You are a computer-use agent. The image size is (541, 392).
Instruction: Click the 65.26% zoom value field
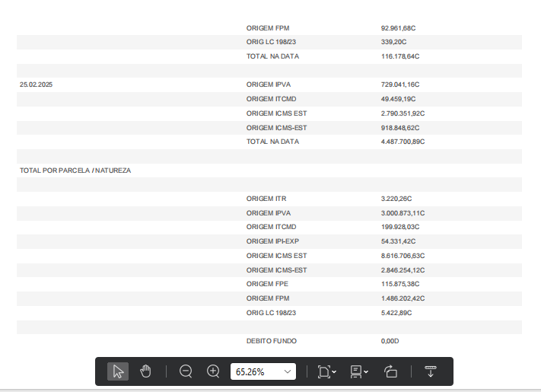254,371
